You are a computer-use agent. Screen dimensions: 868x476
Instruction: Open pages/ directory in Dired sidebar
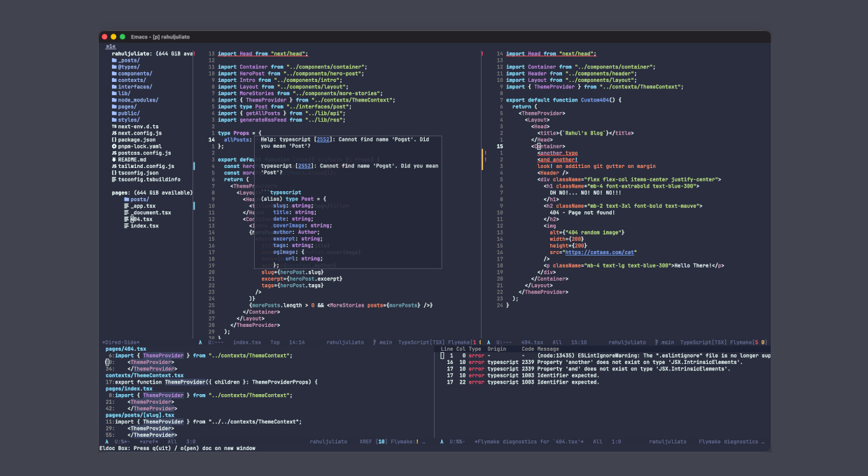pyautogui.click(x=127, y=106)
